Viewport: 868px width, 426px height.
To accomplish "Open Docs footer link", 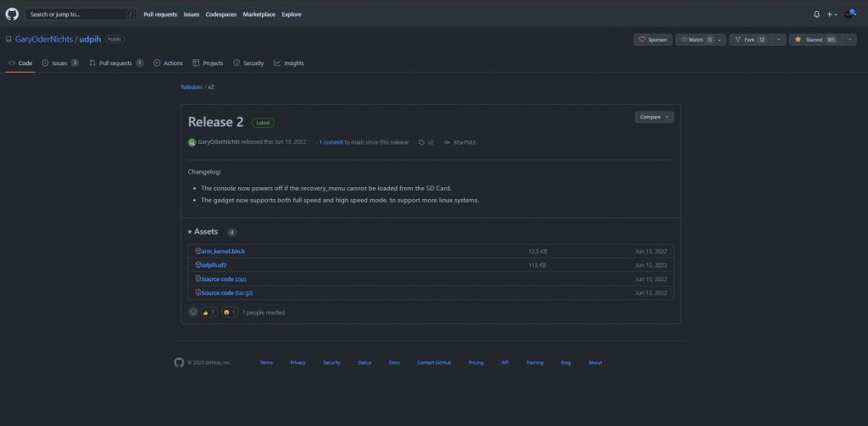I will pyautogui.click(x=394, y=363).
